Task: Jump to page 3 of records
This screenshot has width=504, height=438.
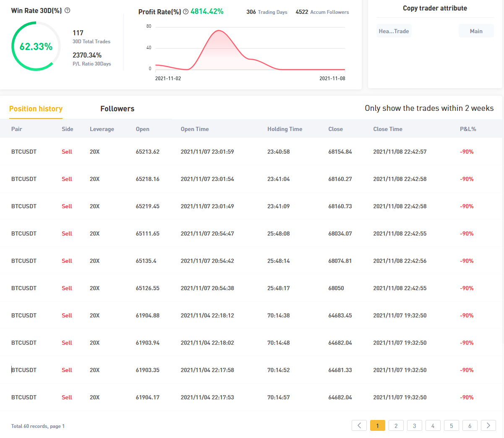Action: 415,425
